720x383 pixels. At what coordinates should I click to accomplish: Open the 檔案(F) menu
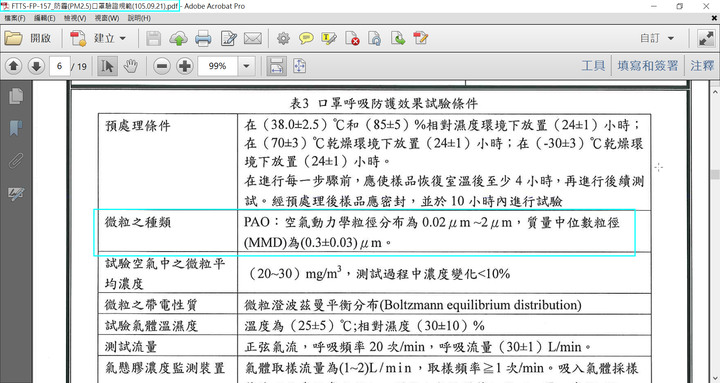(x=15, y=18)
